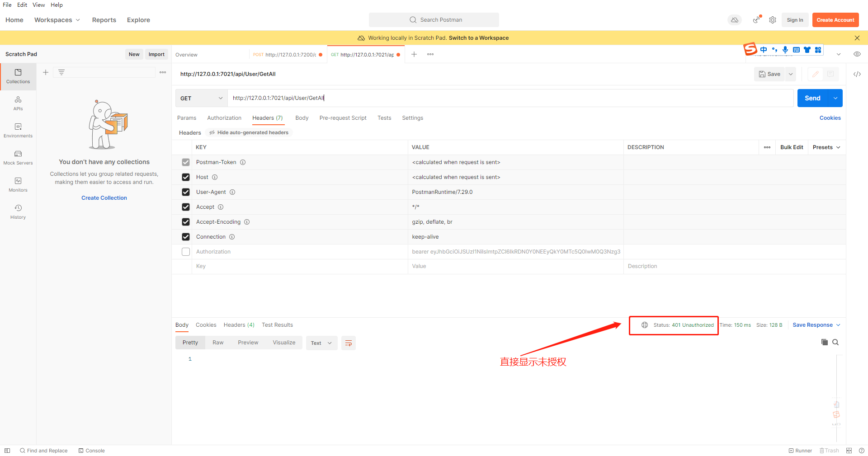Expand the Save button dropdown arrow
Image resolution: width=868 pixels, height=456 pixels.
click(x=791, y=74)
